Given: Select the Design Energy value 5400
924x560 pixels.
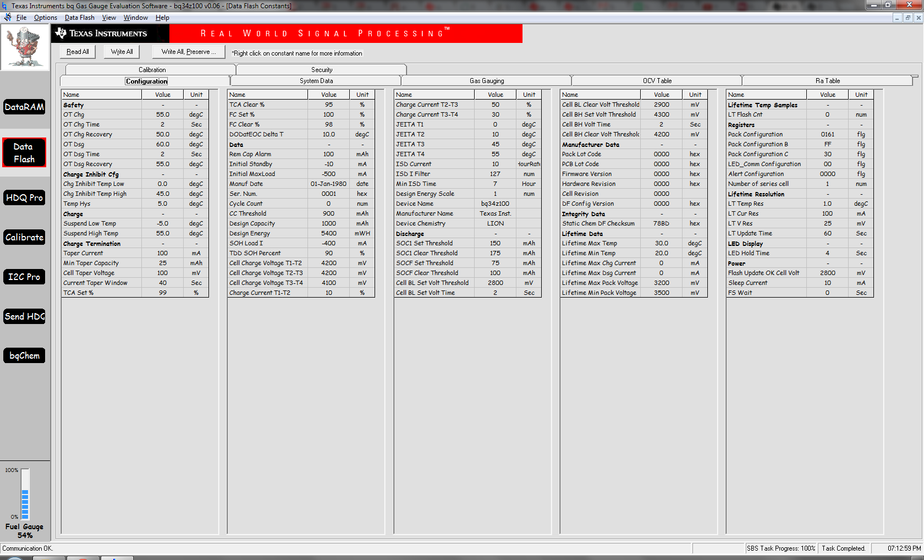Looking at the screenshot, I should coord(329,233).
